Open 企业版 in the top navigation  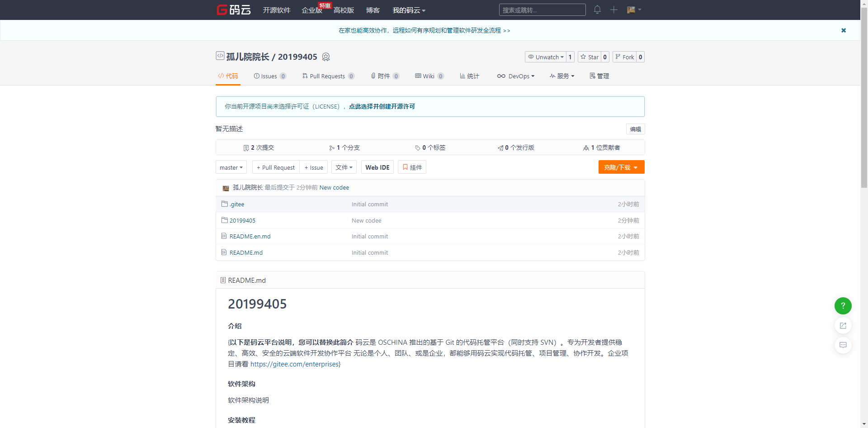[x=312, y=10]
